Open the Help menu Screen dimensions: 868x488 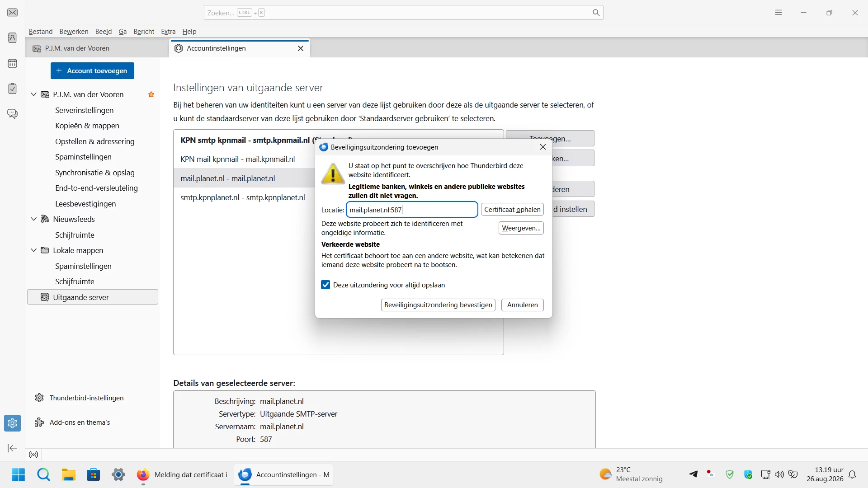189,32
